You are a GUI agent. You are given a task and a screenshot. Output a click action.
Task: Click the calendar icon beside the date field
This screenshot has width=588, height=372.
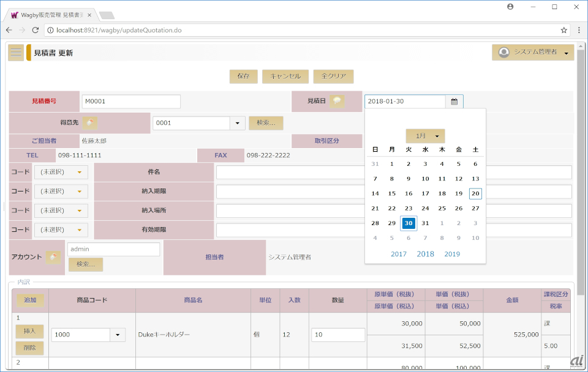pyautogui.click(x=454, y=102)
